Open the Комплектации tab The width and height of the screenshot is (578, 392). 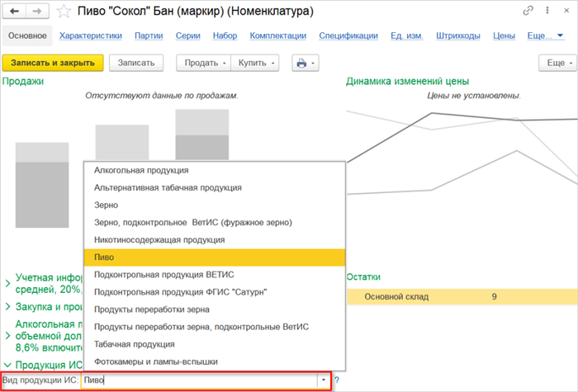[278, 35]
